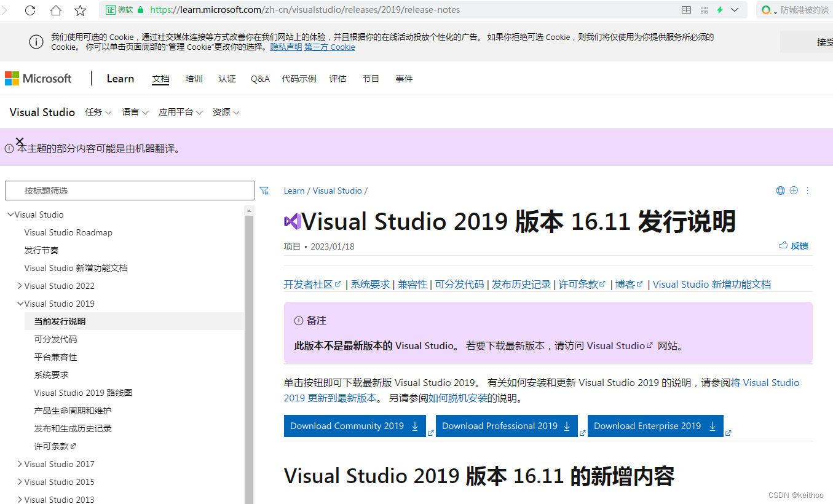Image resolution: width=833 pixels, height=504 pixels.
Task: Select the Q&A nav item
Action: [x=260, y=79]
